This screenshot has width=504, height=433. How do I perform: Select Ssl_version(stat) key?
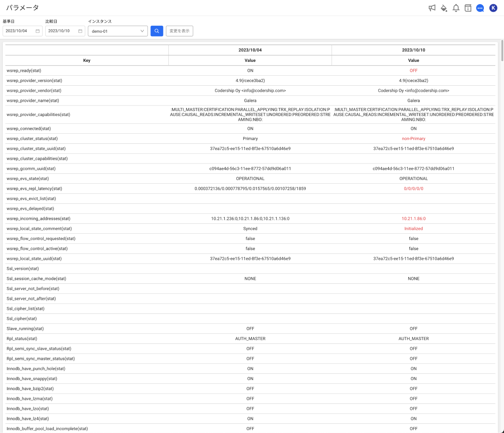(23, 269)
